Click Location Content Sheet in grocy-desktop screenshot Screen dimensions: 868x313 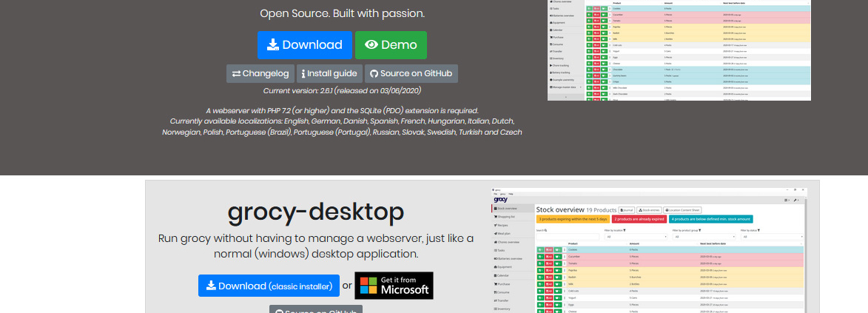682,210
